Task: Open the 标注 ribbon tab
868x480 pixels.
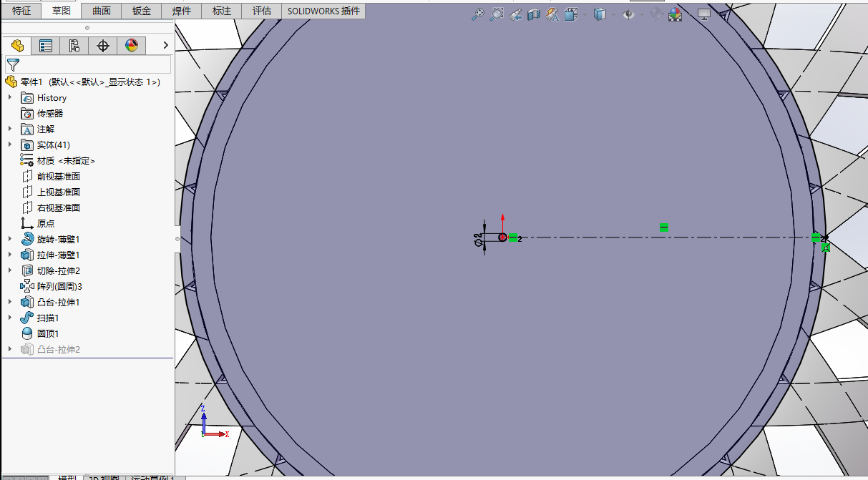Action: coord(222,11)
